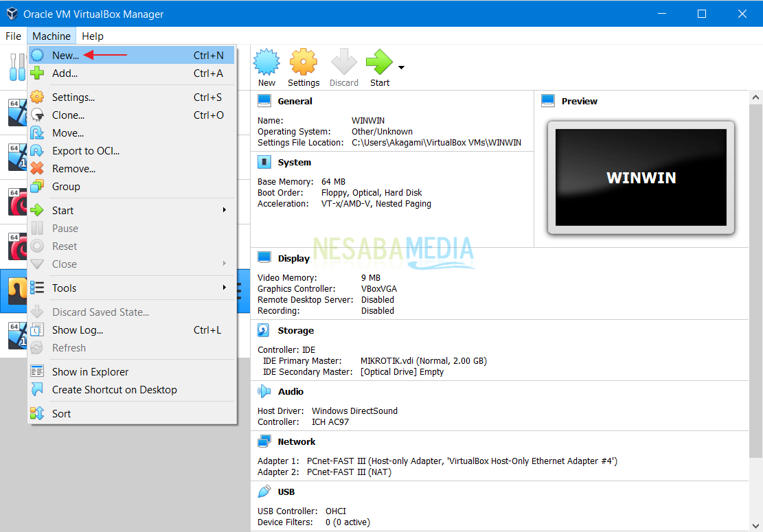
Task: Open the File menu
Action: (x=13, y=36)
